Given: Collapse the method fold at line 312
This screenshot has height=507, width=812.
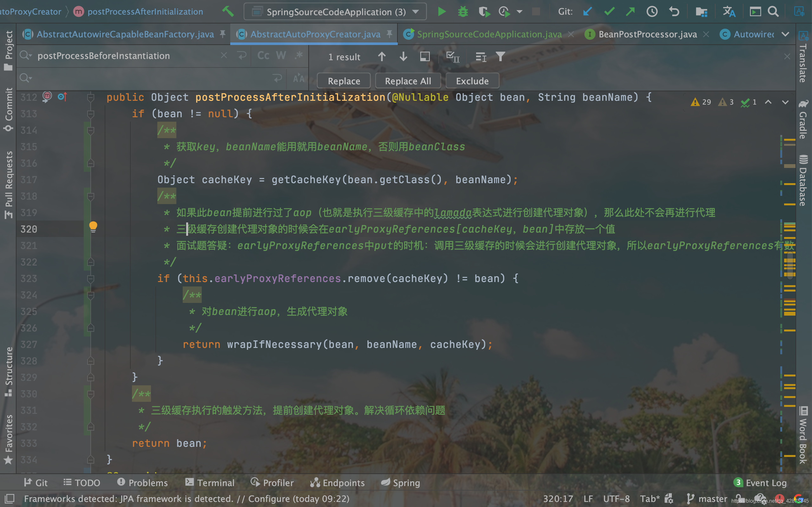Looking at the screenshot, I should [90, 98].
